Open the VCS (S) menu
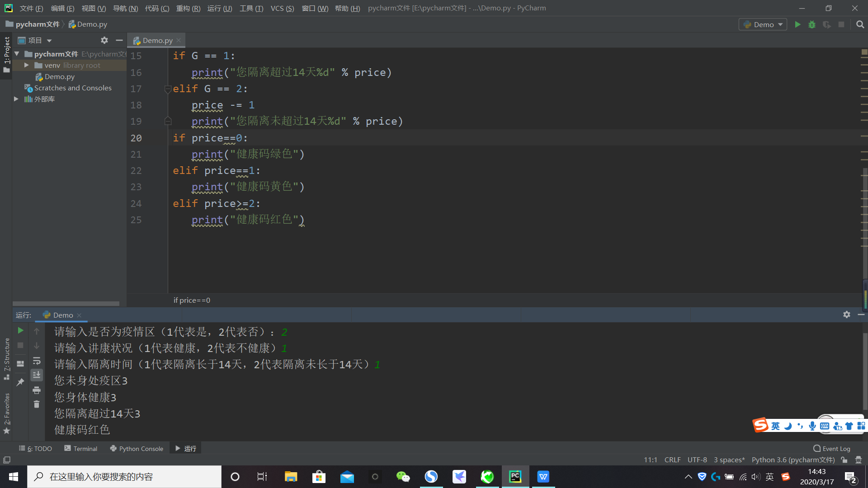 tap(282, 8)
